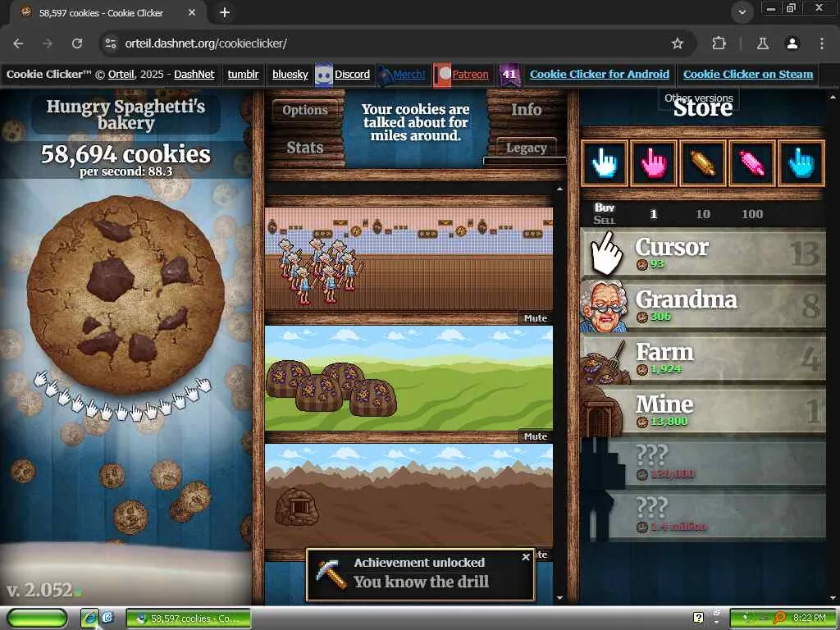Click the locked 130,000 cookie building
The height and width of the screenshot is (630, 840).
[x=703, y=463]
